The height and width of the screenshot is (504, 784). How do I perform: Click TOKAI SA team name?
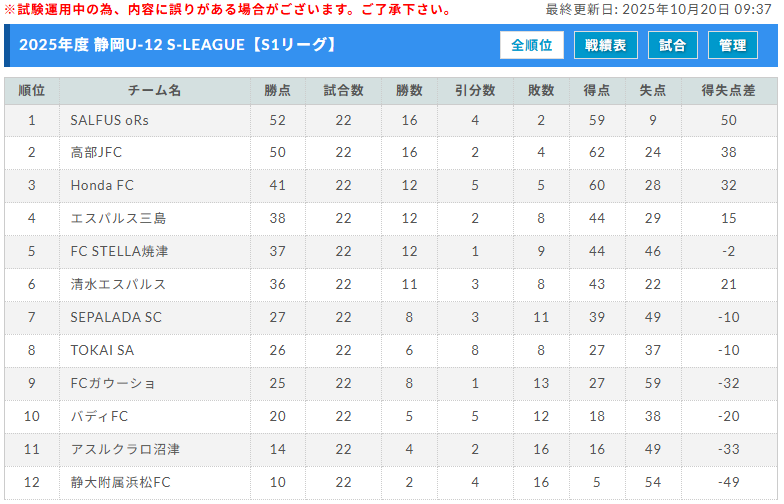[x=102, y=350]
